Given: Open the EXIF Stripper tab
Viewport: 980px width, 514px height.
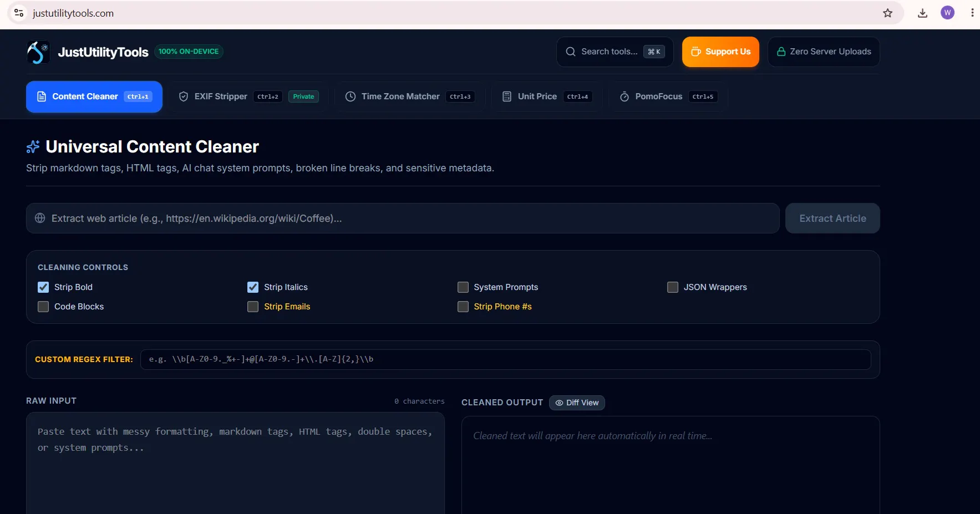Looking at the screenshot, I should (x=248, y=96).
